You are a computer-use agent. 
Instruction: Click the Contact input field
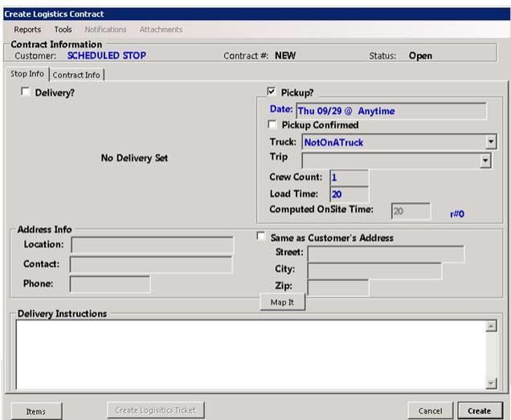click(151, 264)
